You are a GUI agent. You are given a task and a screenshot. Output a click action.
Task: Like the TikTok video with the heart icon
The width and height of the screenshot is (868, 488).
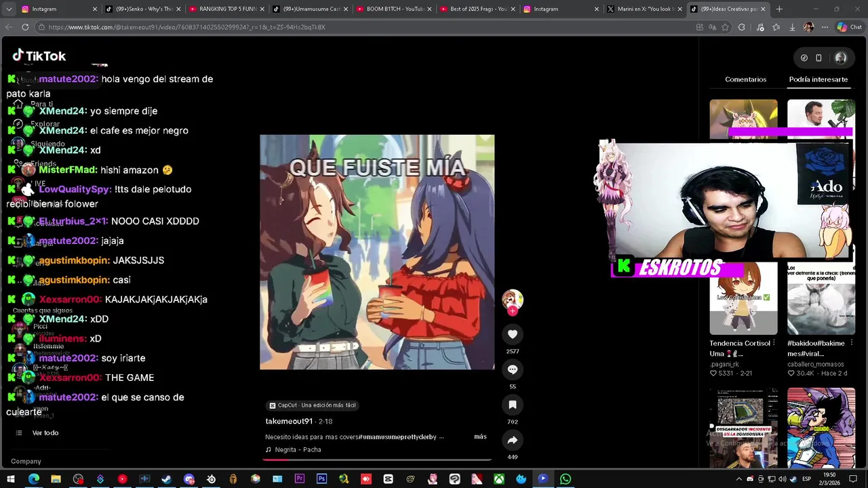click(513, 334)
